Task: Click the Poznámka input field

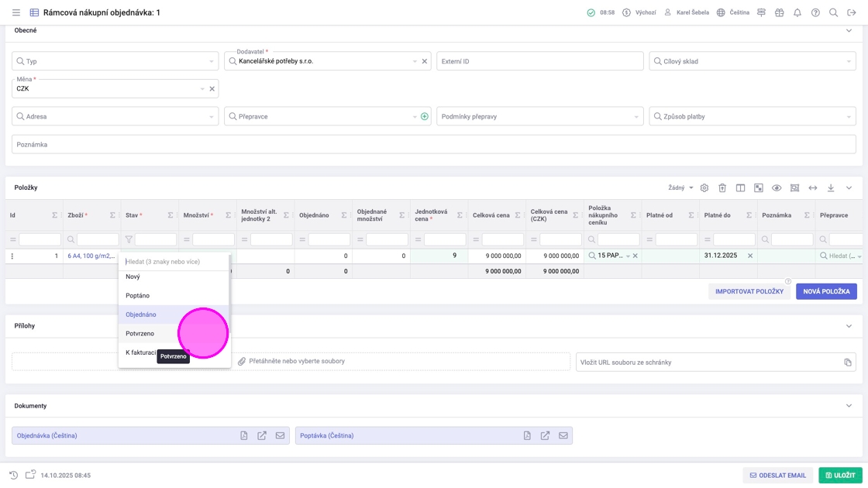Action: (x=433, y=144)
